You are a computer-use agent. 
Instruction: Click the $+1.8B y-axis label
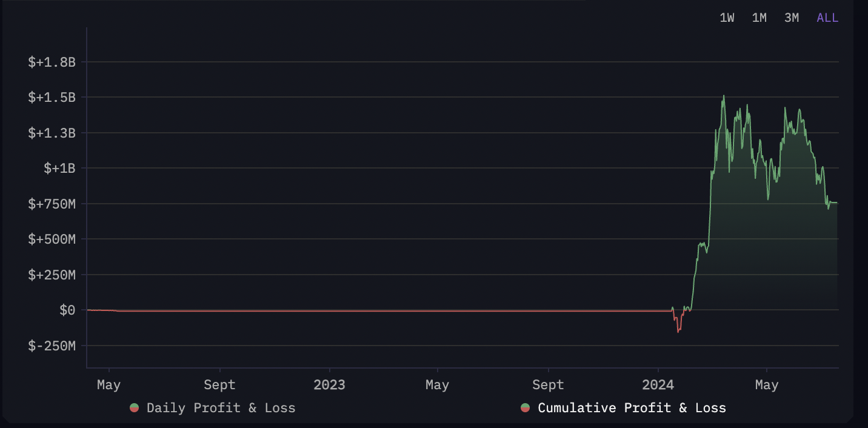coord(52,62)
